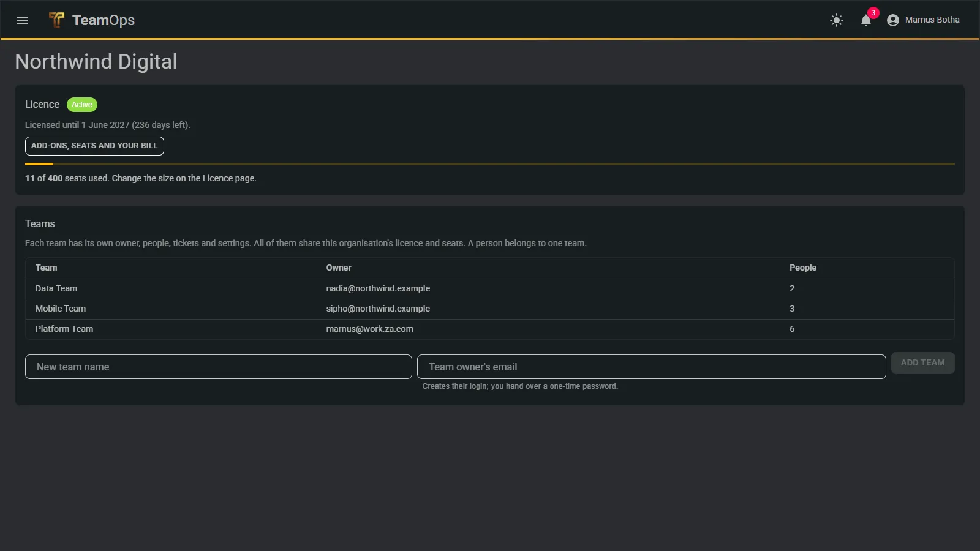Click the Add Team button
980x551 pixels.
[923, 362]
